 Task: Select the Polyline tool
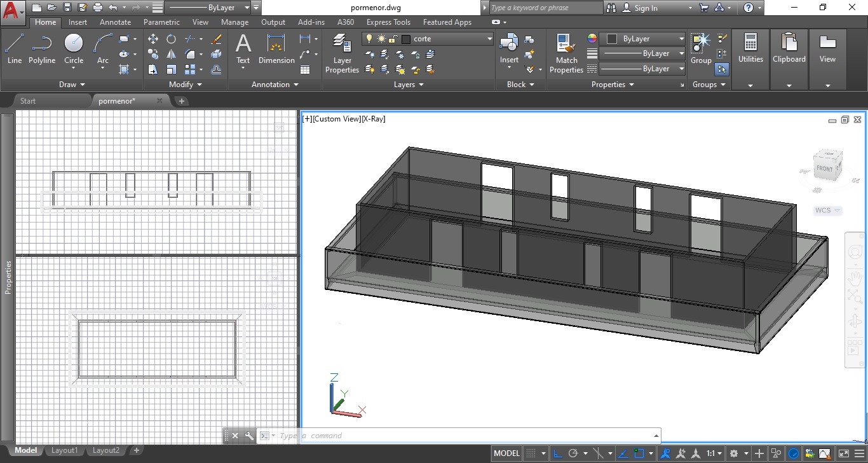tap(42, 49)
